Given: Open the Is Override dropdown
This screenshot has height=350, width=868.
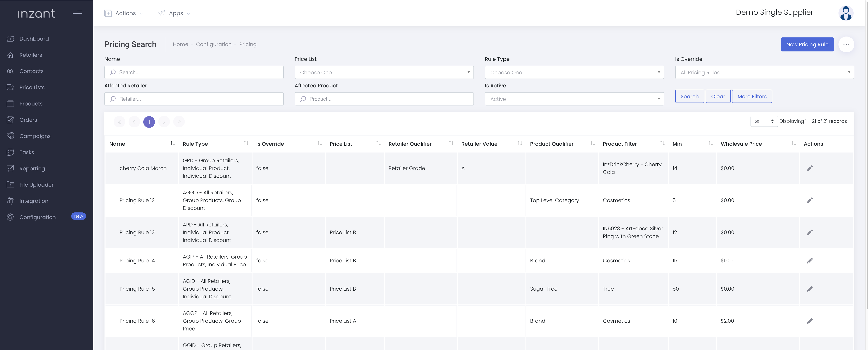Looking at the screenshot, I should [x=764, y=72].
